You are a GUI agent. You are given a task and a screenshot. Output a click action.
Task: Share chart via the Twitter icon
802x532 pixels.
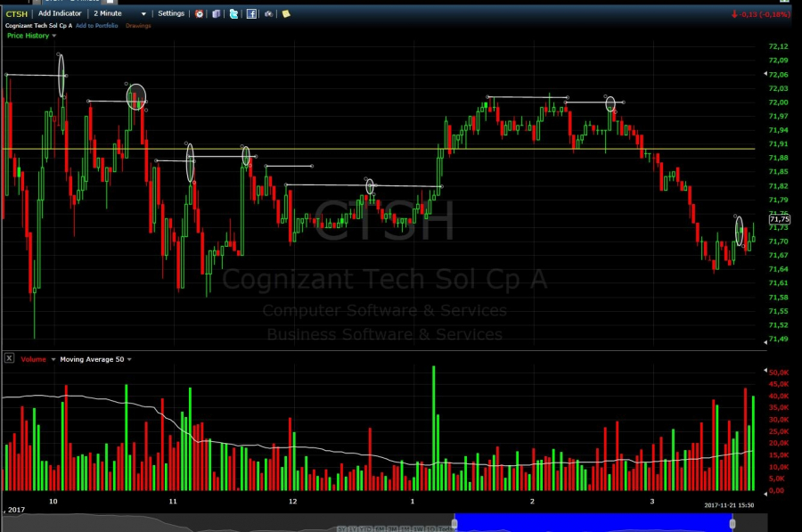pyautogui.click(x=233, y=13)
